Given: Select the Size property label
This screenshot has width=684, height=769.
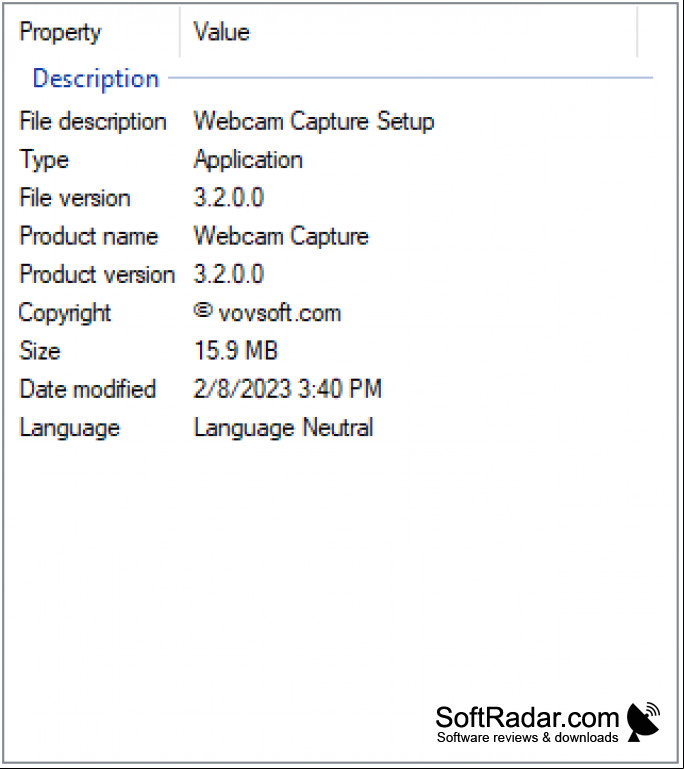Looking at the screenshot, I should click(40, 351).
